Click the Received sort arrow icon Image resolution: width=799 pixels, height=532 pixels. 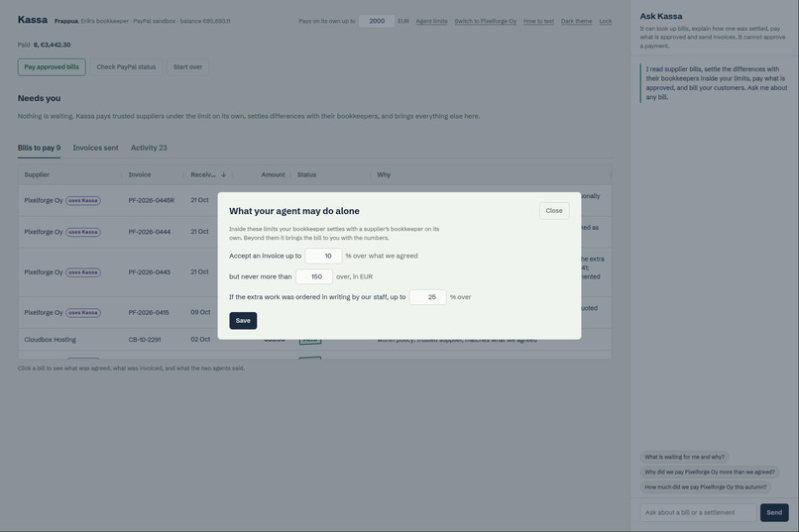[x=223, y=174]
